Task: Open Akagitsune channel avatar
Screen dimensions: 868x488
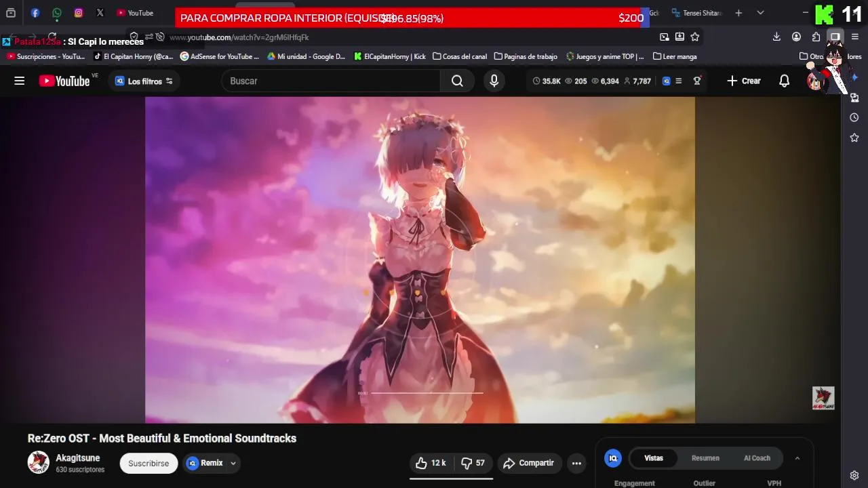Action: click(38, 463)
